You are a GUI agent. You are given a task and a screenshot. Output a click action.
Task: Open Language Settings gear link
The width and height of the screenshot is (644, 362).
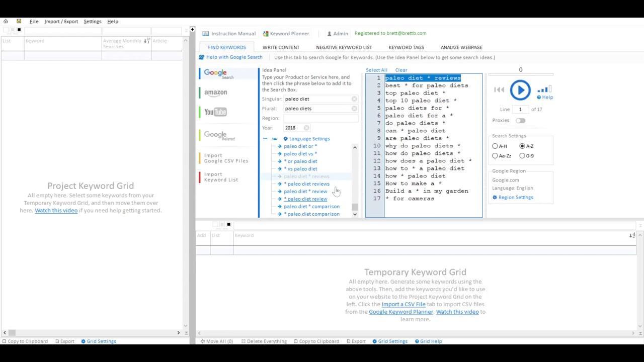coord(307,139)
